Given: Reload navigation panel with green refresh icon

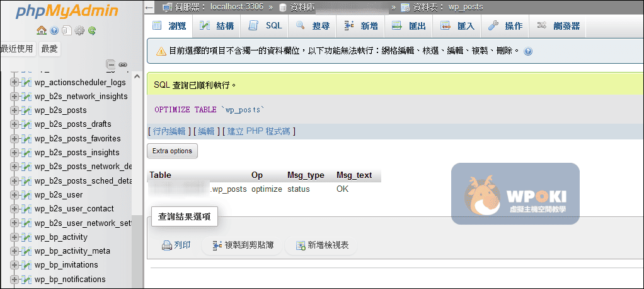Looking at the screenshot, I should click(x=92, y=30).
